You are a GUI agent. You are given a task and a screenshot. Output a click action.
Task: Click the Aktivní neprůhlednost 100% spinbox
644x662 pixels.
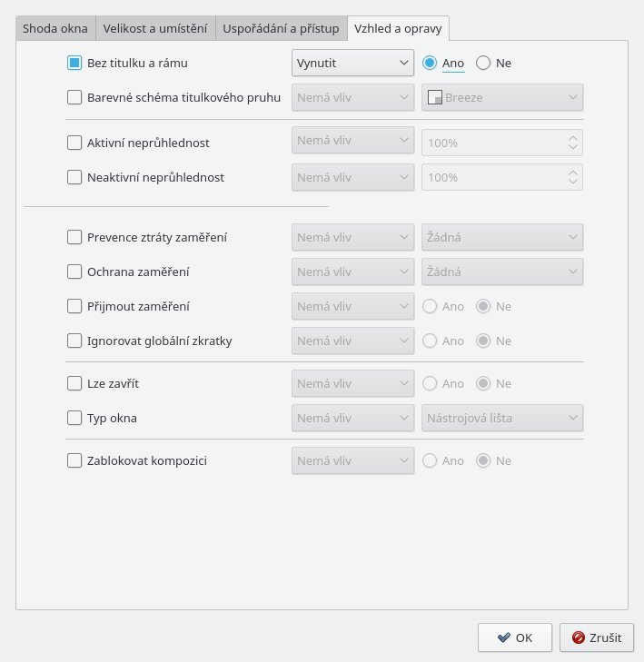pos(502,143)
